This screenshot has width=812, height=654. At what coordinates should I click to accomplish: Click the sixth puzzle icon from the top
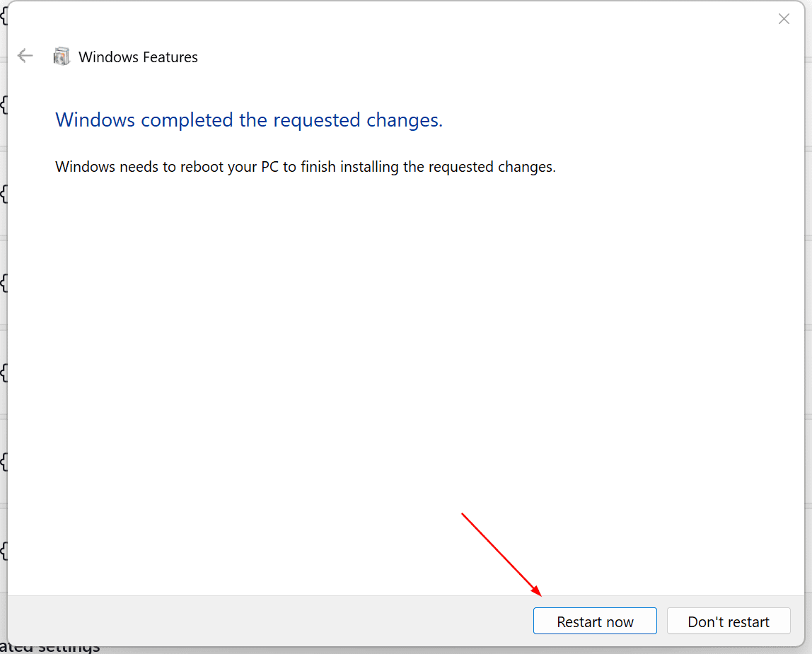pyautogui.click(x=3, y=461)
